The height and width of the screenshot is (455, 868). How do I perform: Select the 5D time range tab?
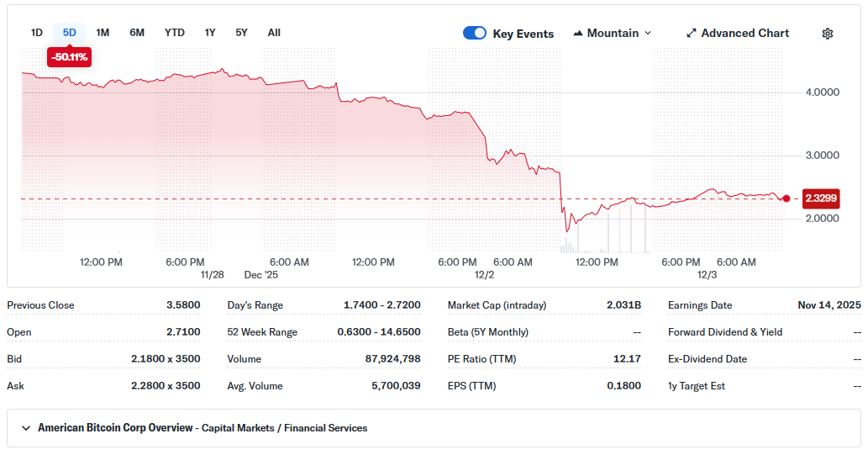click(70, 33)
